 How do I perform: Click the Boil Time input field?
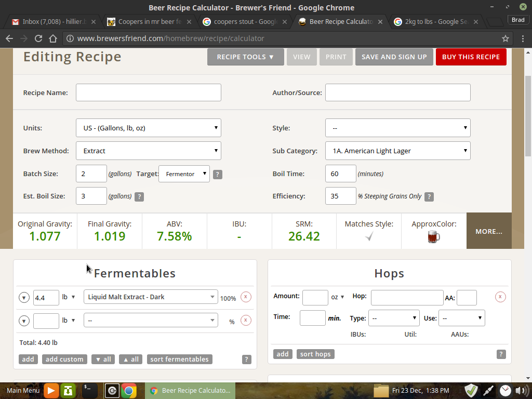(341, 174)
